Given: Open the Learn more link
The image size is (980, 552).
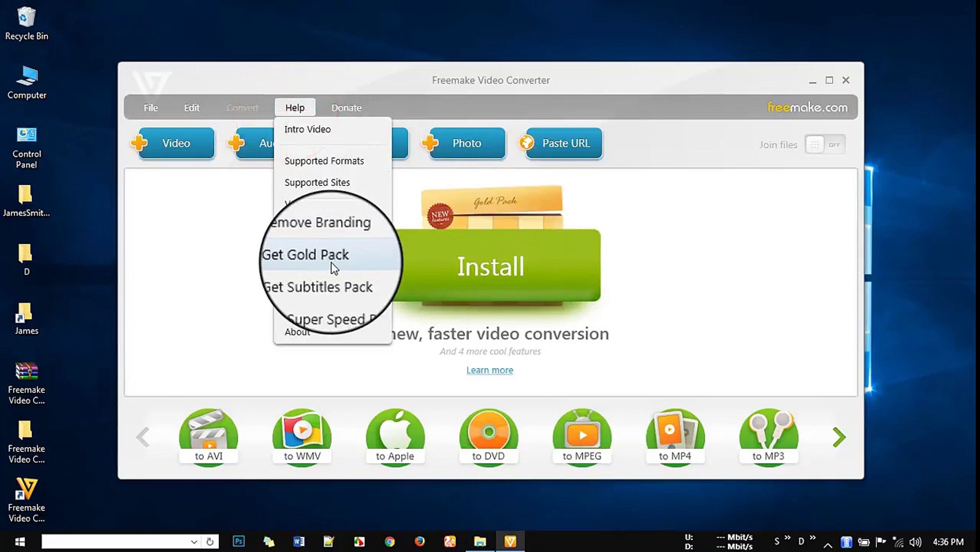Looking at the screenshot, I should [489, 370].
